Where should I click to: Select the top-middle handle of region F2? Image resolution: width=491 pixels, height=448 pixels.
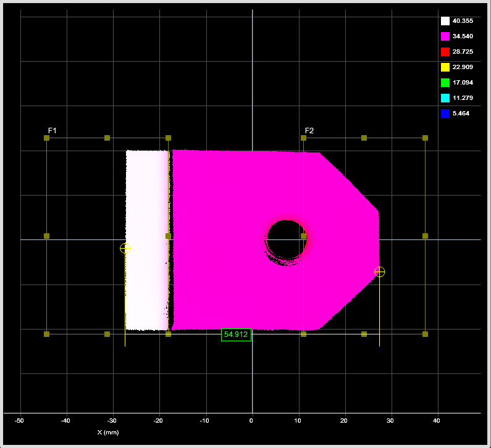coord(364,138)
